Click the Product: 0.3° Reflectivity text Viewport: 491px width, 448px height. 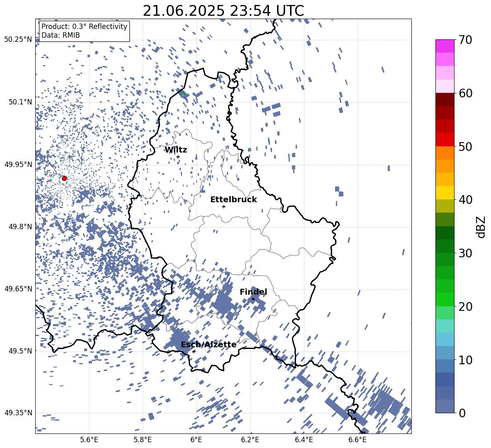pyautogui.click(x=84, y=27)
